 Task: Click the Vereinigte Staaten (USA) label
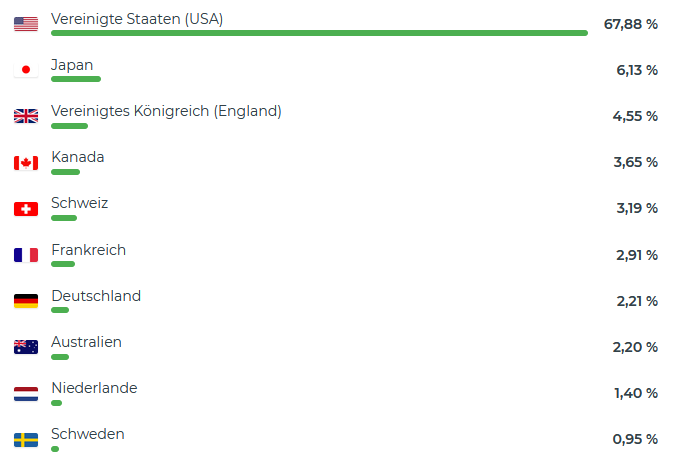pos(137,19)
